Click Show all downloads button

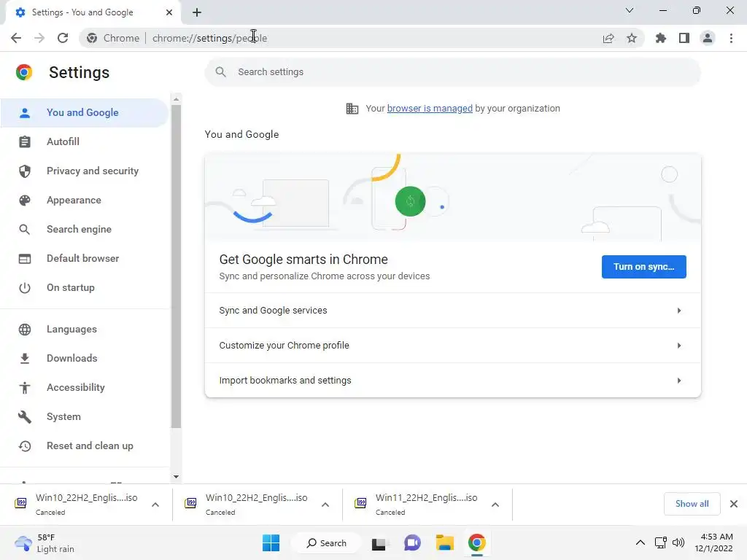click(x=692, y=504)
